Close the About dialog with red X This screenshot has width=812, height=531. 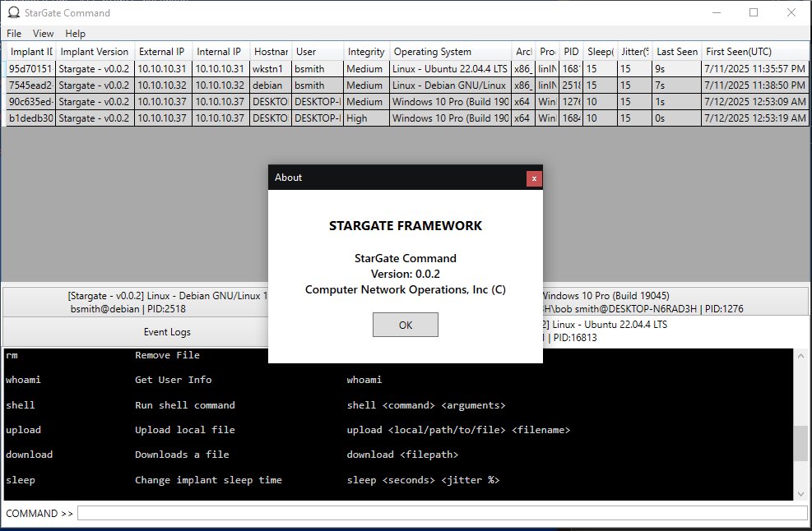click(534, 178)
